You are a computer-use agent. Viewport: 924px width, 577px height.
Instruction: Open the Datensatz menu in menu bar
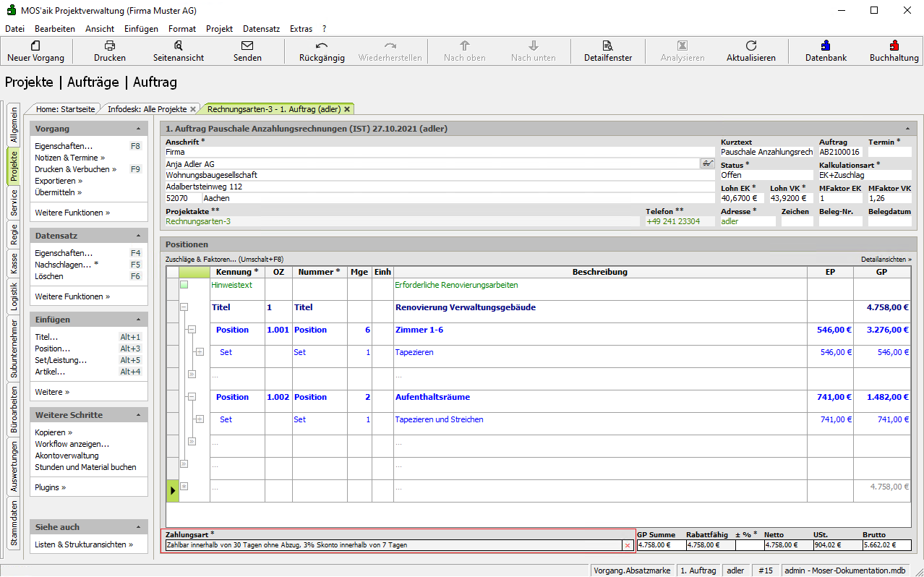[261, 29]
